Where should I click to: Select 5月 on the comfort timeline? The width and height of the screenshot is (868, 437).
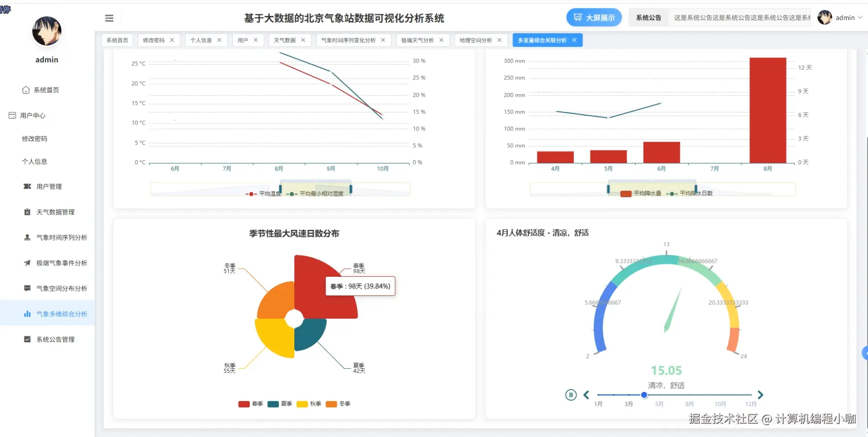coord(659,404)
